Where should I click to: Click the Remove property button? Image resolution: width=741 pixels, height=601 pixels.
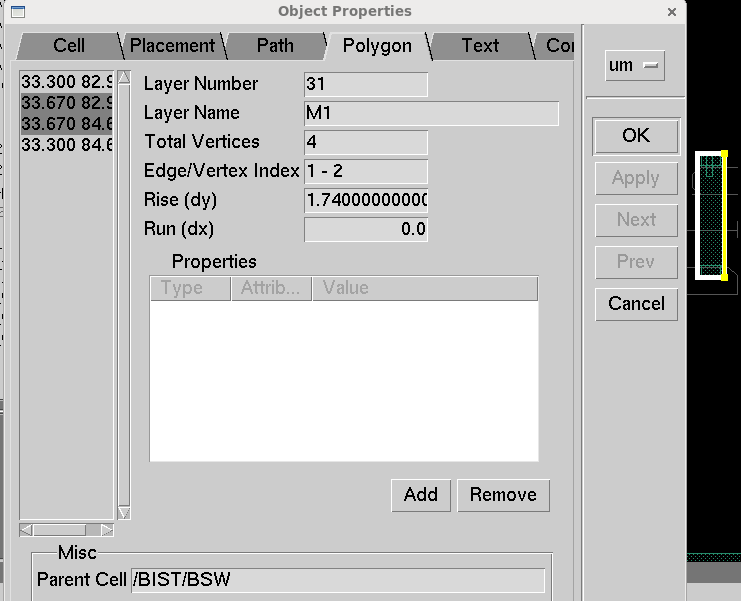tap(503, 495)
